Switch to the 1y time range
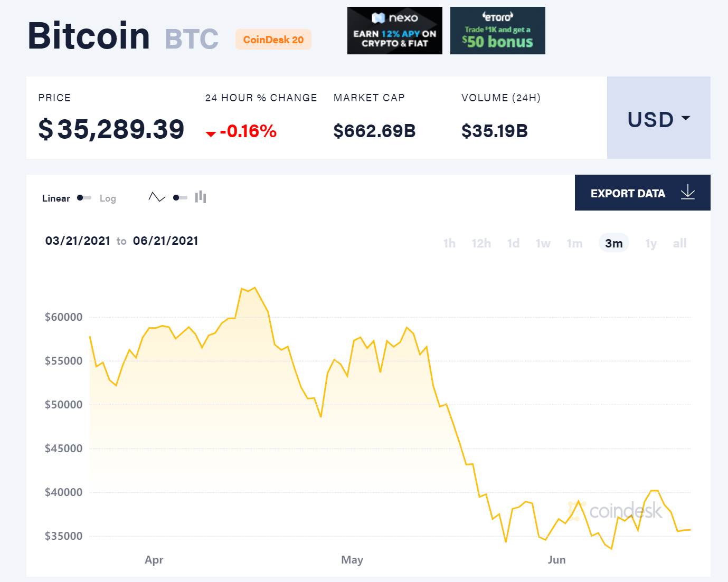Image resolution: width=728 pixels, height=582 pixels. tap(651, 243)
